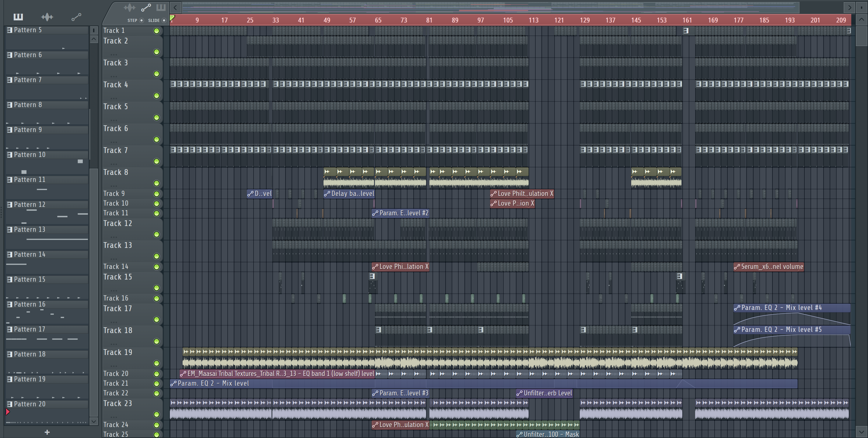Select the Unfilter..100 - Mask clip
The width and height of the screenshot is (868, 438).
point(548,435)
